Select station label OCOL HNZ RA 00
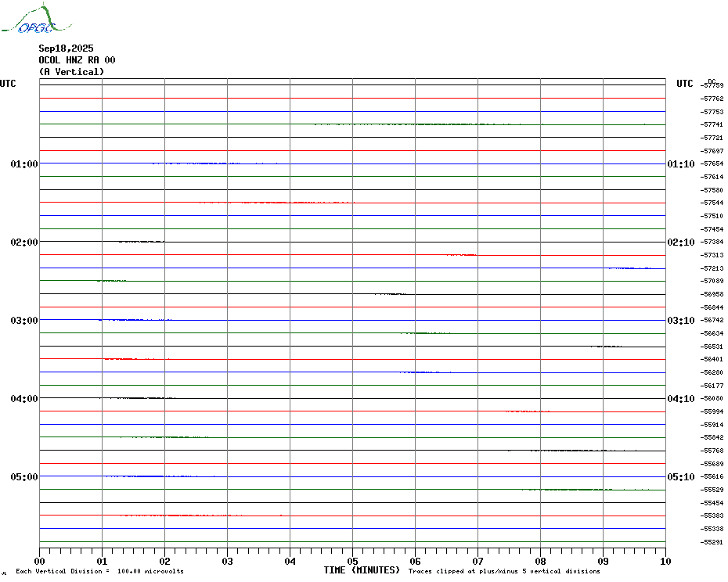 coord(77,60)
